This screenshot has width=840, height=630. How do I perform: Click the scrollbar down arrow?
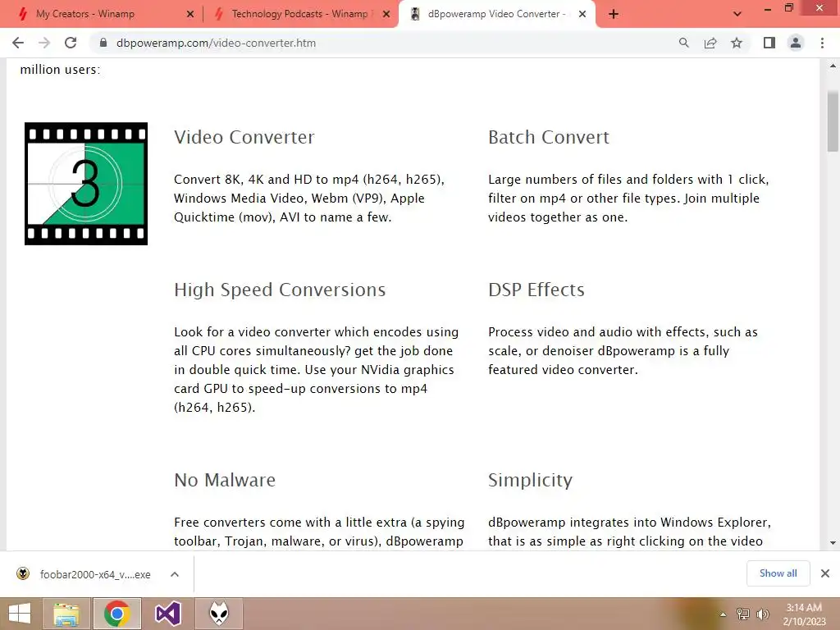point(833,543)
